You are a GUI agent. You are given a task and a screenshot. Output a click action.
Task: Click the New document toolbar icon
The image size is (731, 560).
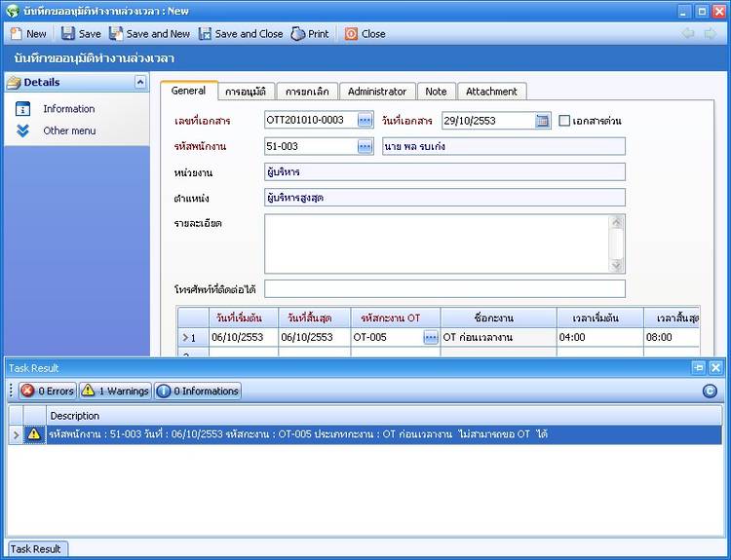pyautogui.click(x=17, y=33)
